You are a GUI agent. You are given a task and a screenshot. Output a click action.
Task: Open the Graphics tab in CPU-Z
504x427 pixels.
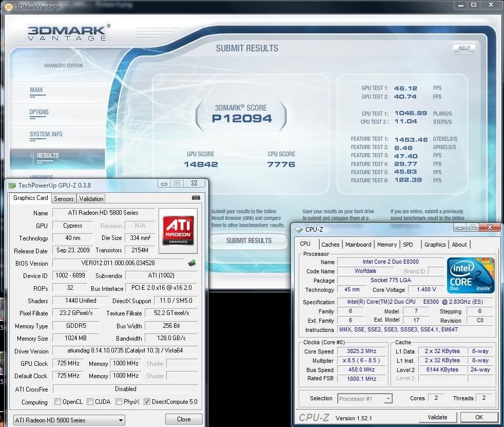pyautogui.click(x=435, y=245)
